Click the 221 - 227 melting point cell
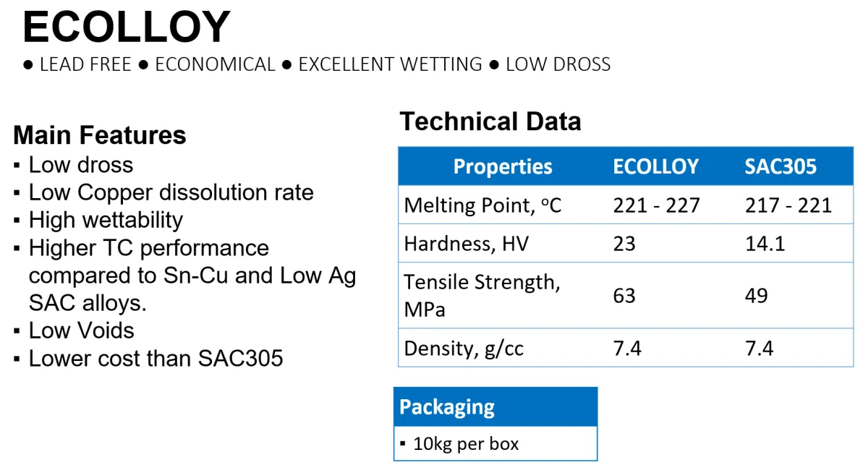Viewport: 868px width, 473px height. [x=657, y=205]
